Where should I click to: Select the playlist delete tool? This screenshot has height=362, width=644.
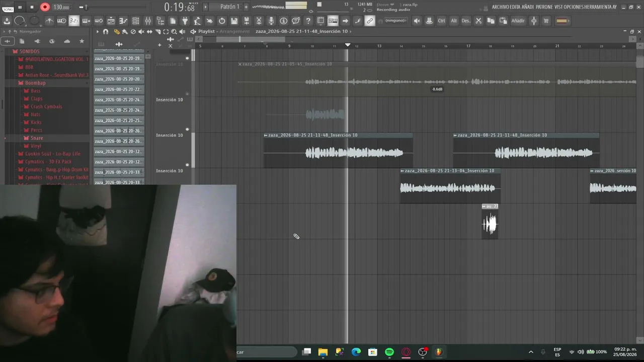[133, 32]
